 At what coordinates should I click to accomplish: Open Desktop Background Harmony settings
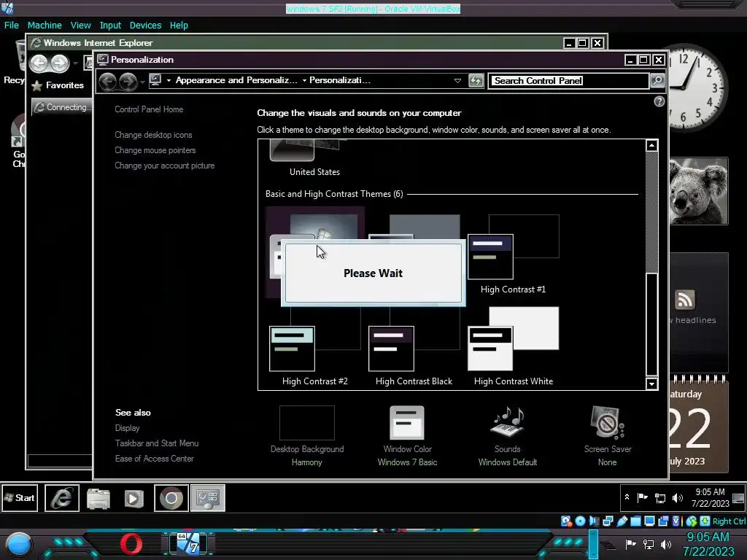point(307,436)
